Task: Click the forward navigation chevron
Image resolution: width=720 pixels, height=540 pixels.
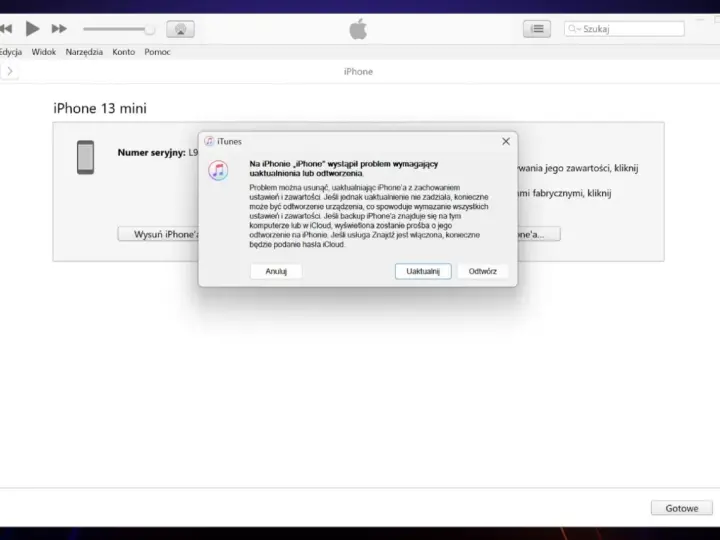Action: 10,71
